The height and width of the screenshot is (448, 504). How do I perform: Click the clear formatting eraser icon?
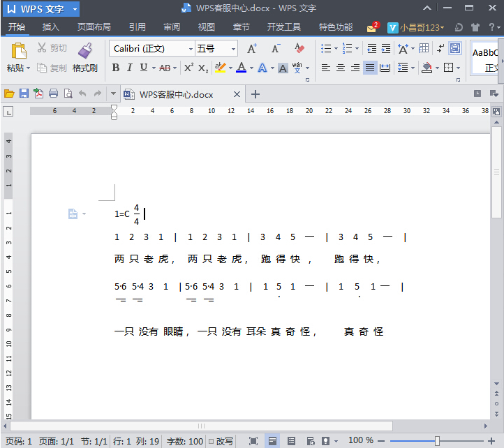point(299,48)
